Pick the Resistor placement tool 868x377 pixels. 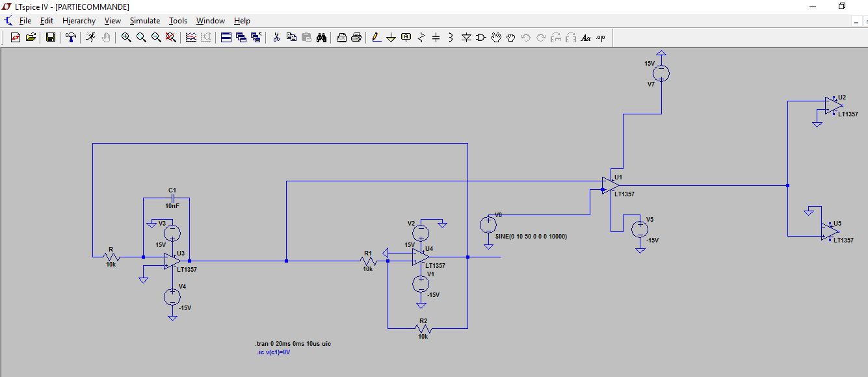[421, 38]
